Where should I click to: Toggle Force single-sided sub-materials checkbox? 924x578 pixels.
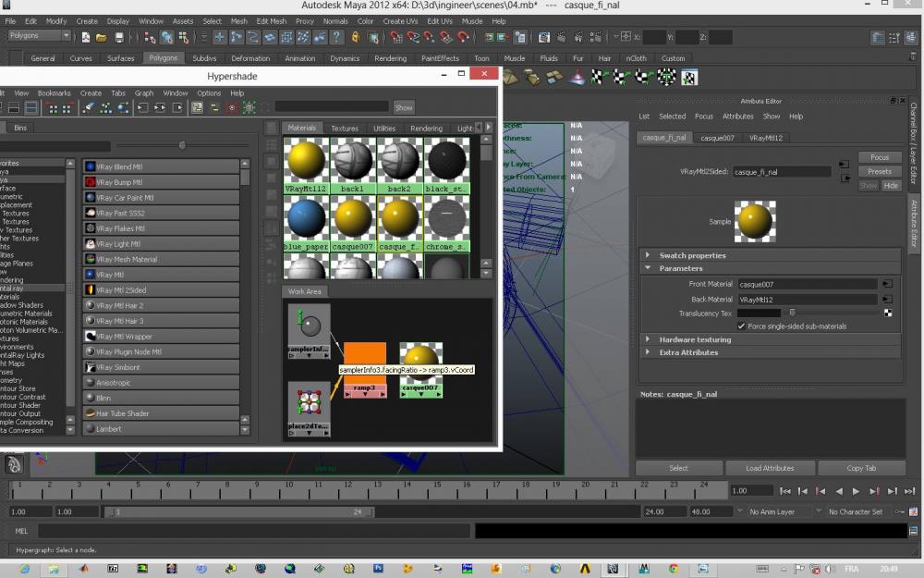[x=741, y=326]
